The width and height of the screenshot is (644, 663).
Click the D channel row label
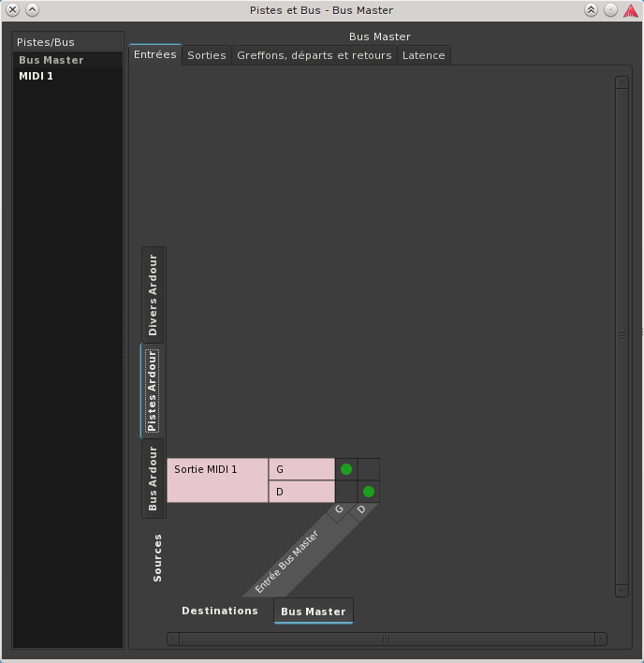pyautogui.click(x=301, y=492)
